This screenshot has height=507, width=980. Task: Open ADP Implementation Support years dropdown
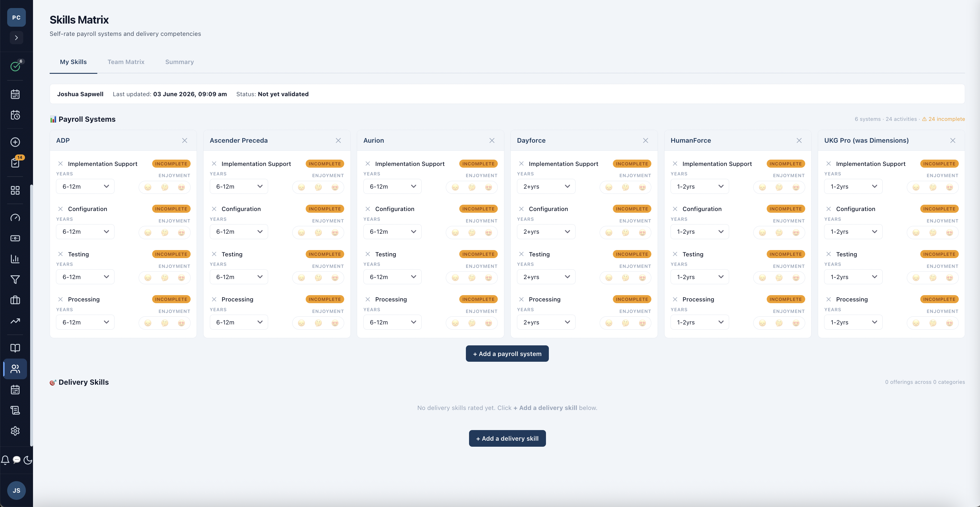[85, 186]
